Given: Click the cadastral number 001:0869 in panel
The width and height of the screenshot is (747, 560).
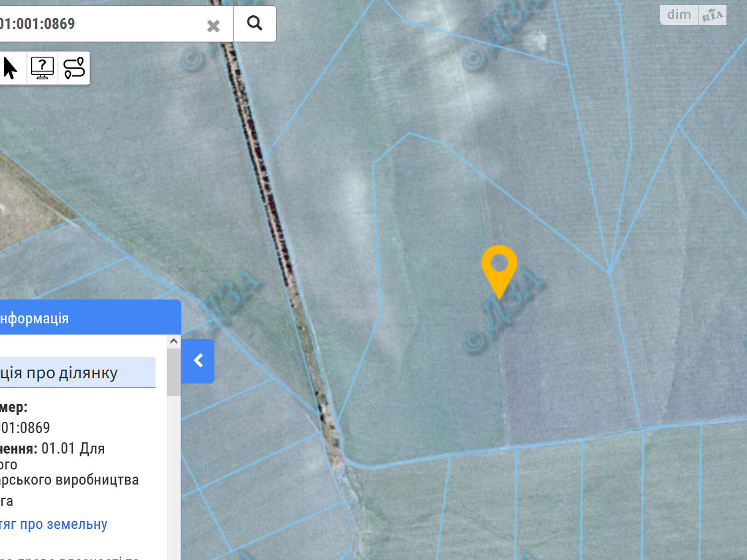Looking at the screenshot, I should coord(25,427).
